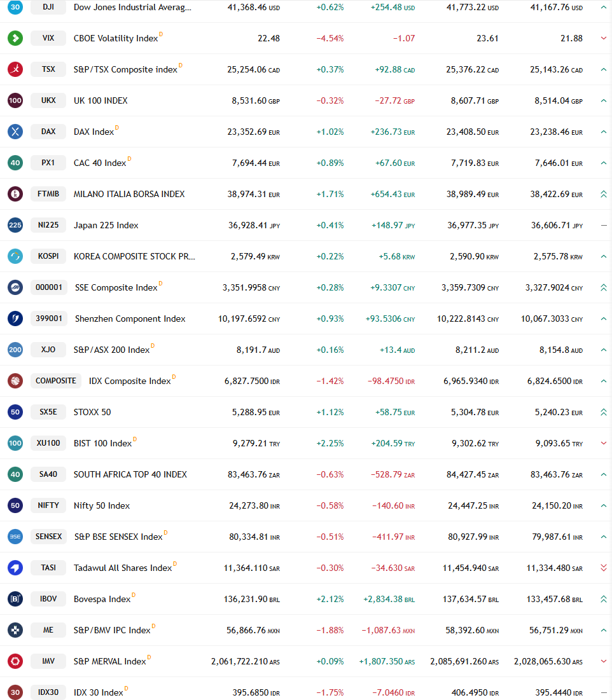The image size is (612, 700).
Task: Click the neutral rating dash in NI225 row
Action: point(604,226)
